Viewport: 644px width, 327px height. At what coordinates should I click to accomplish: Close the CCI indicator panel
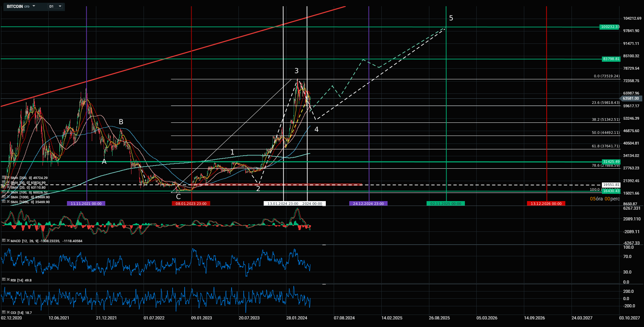point(8,312)
